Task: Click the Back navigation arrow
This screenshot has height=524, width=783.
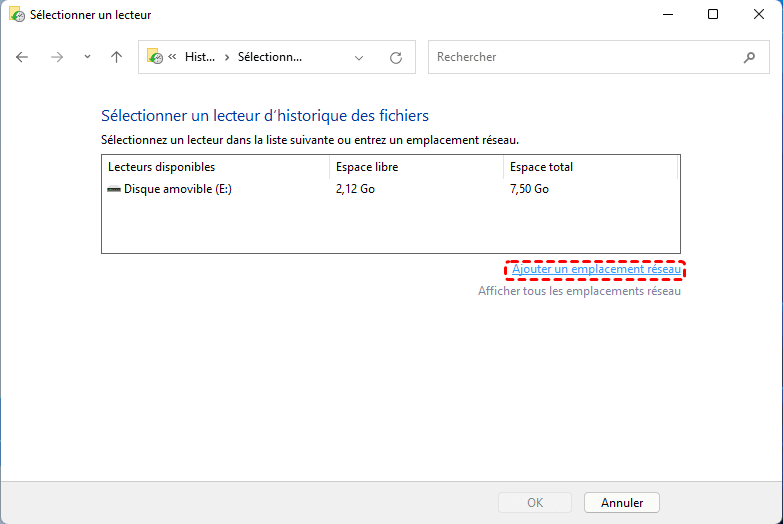Action: [x=23, y=57]
